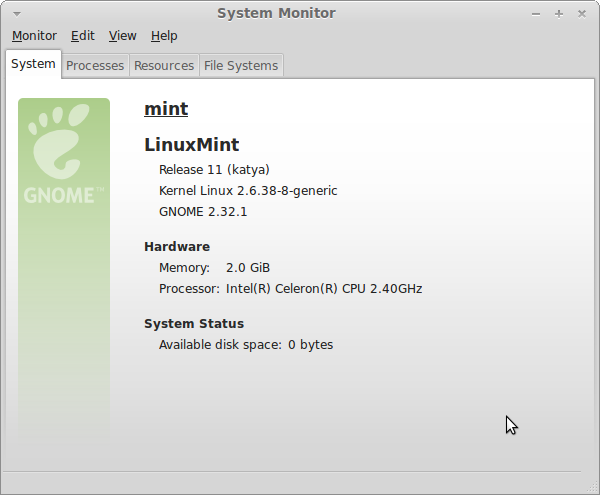This screenshot has height=495, width=600.
Task: Minimize the System Monitor window
Action: [x=536, y=15]
